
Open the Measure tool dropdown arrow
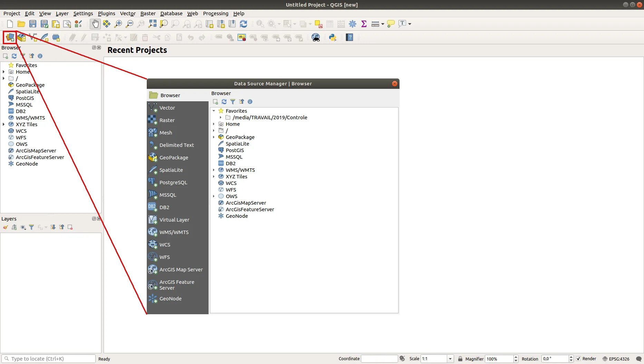(383, 24)
